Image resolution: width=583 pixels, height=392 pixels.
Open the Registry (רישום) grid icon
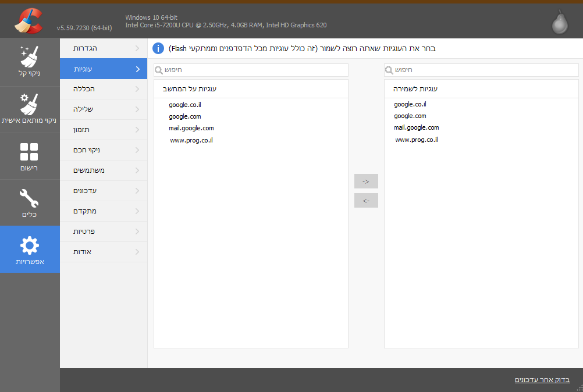click(x=29, y=152)
